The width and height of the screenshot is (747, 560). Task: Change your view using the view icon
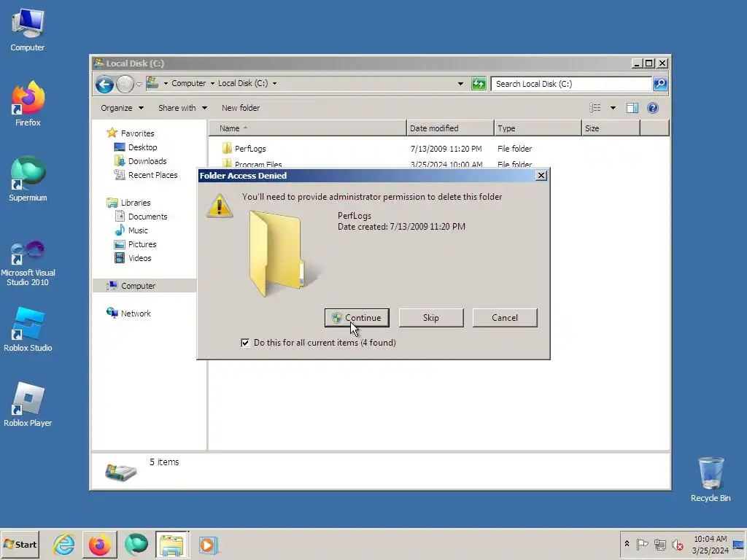595,108
